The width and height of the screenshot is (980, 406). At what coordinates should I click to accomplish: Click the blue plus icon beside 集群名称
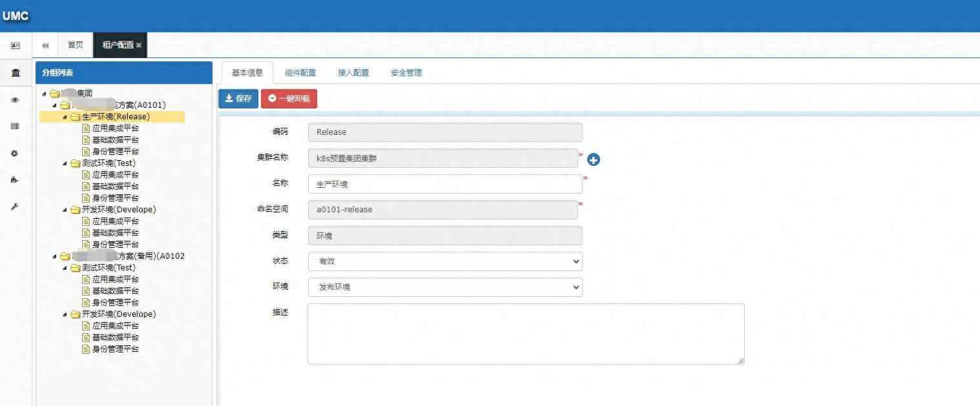[594, 159]
